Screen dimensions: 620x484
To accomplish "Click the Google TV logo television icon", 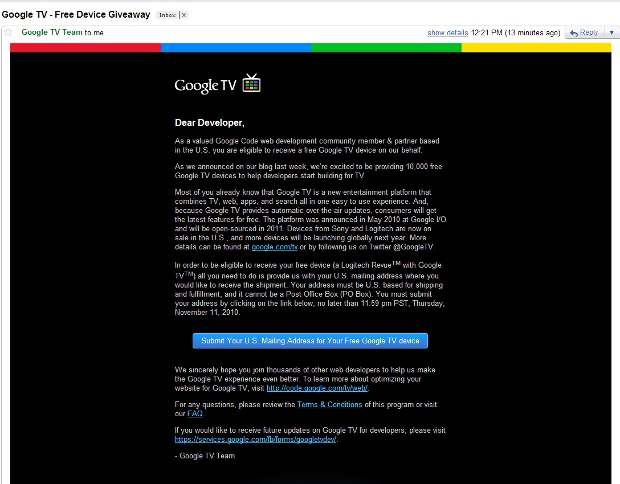I will point(251,83).
